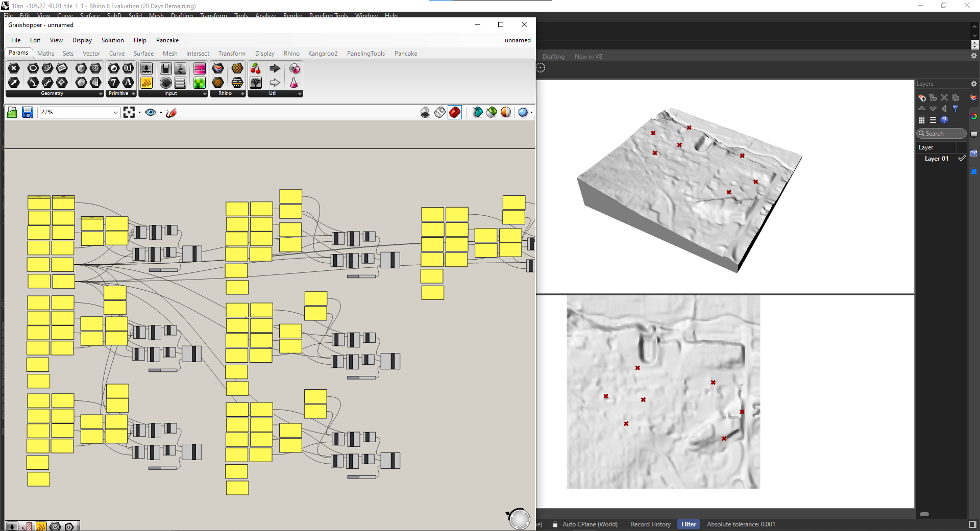The height and width of the screenshot is (531, 980).
Task: Save the document with the blue floppy icon
Action: [x=28, y=112]
